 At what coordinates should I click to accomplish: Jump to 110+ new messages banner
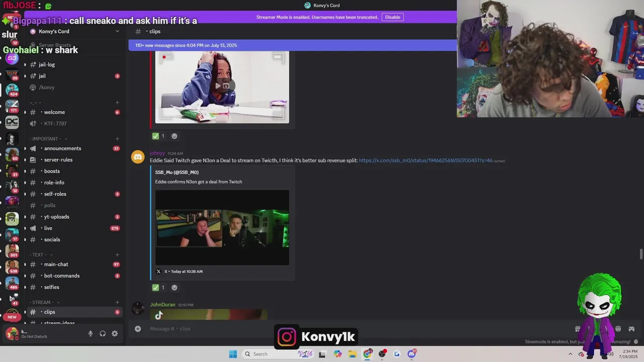point(292,45)
